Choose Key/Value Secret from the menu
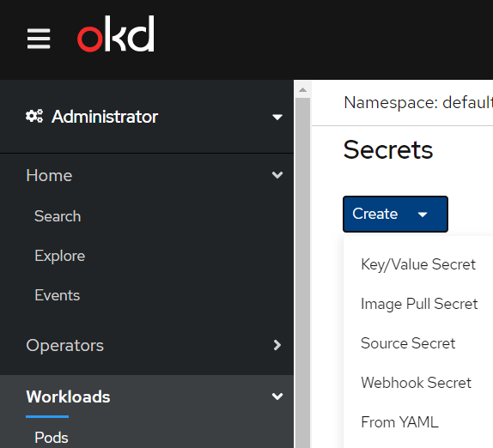Image resolution: width=493 pixels, height=448 pixels. (418, 264)
